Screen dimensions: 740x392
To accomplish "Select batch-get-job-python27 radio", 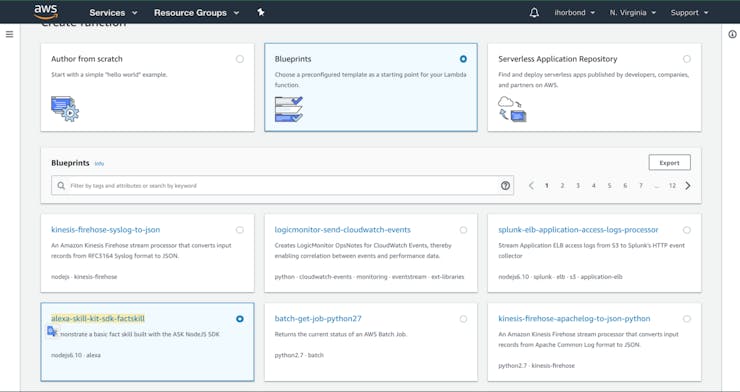I will point(463,319).
